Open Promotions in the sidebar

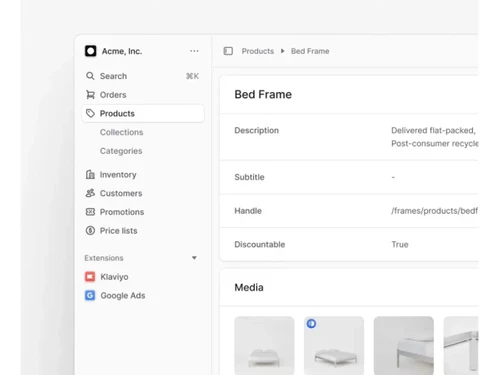click(x=142, y=212)
